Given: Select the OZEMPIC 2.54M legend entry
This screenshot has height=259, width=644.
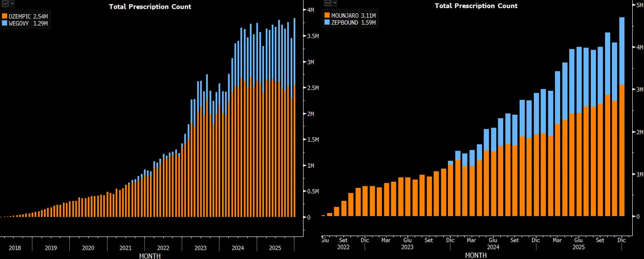Looking at the screenshot, I should tap(25, 16).
